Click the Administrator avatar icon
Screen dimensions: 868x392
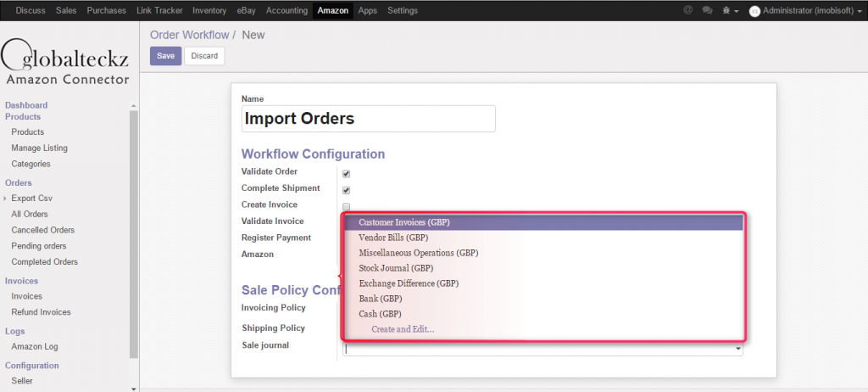coord(754,11)
